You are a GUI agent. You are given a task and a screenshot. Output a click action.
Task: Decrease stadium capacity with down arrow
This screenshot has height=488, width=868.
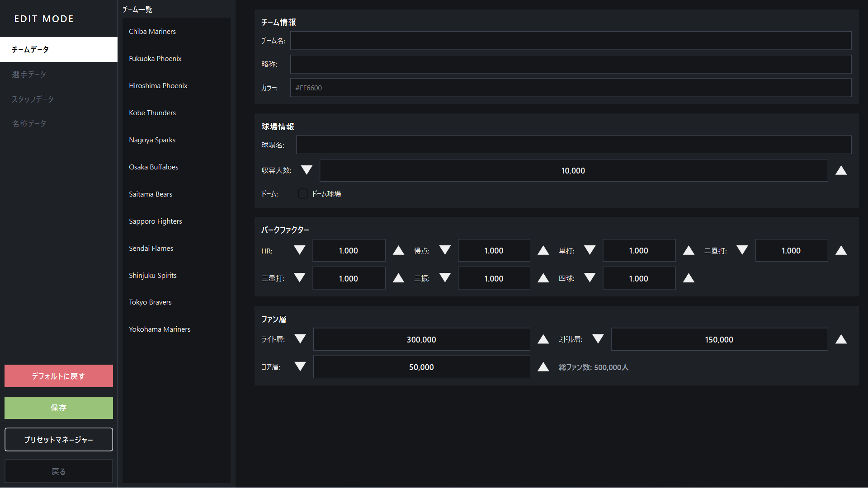click(307, 170)
